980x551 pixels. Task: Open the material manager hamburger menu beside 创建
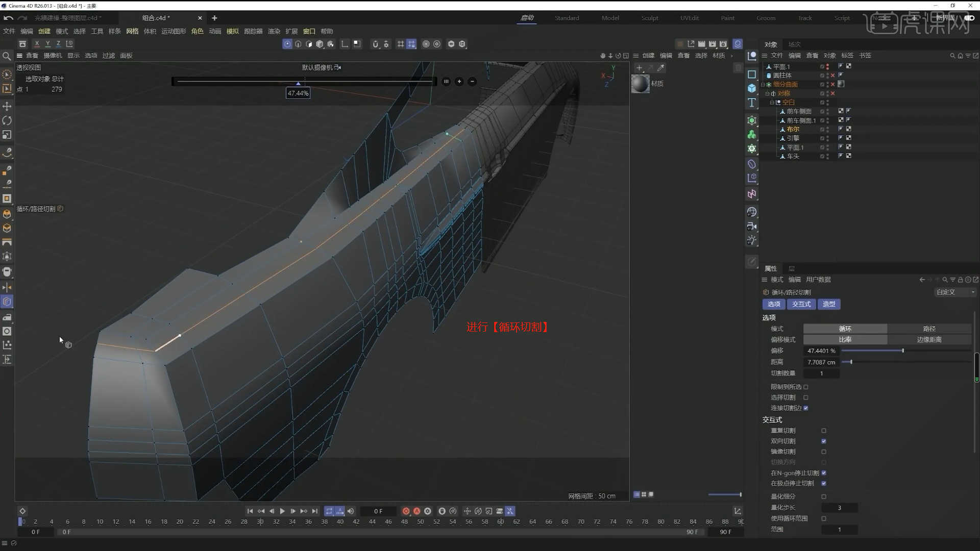click(x=636, y=56)
